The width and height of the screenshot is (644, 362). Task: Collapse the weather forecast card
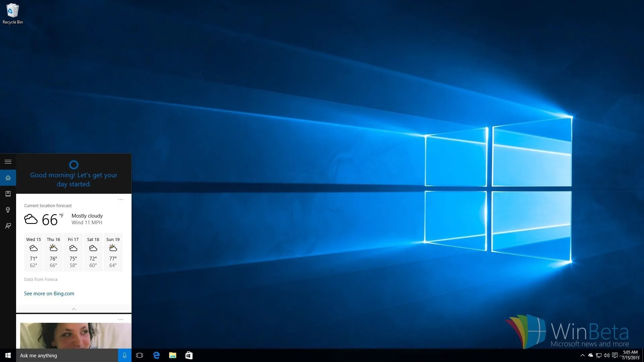pyautogui.click(x=74, y=309)
